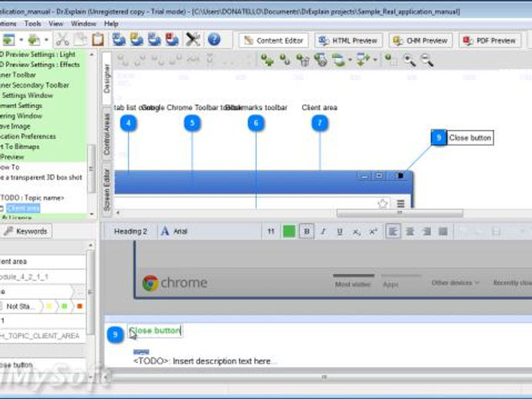Toggle underline formatting
The width and height of the screenshot is (532, 399).
pyautogui.click(x=339, y=232)
